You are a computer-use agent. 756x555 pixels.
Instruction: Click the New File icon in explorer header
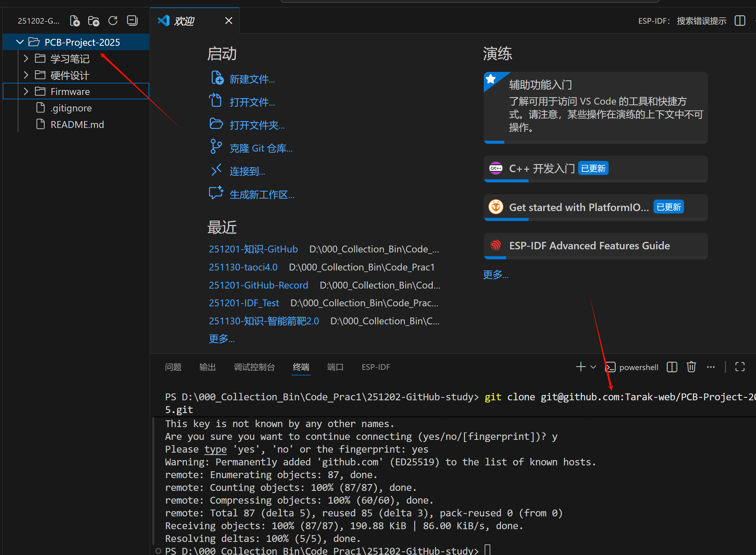click(x=75, y=21)
